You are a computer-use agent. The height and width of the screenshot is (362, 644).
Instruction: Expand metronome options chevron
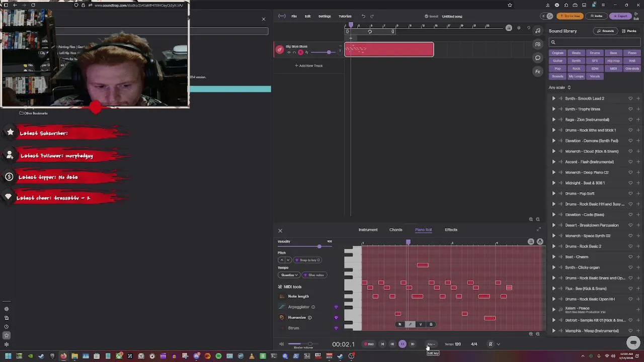coord(499,344)
